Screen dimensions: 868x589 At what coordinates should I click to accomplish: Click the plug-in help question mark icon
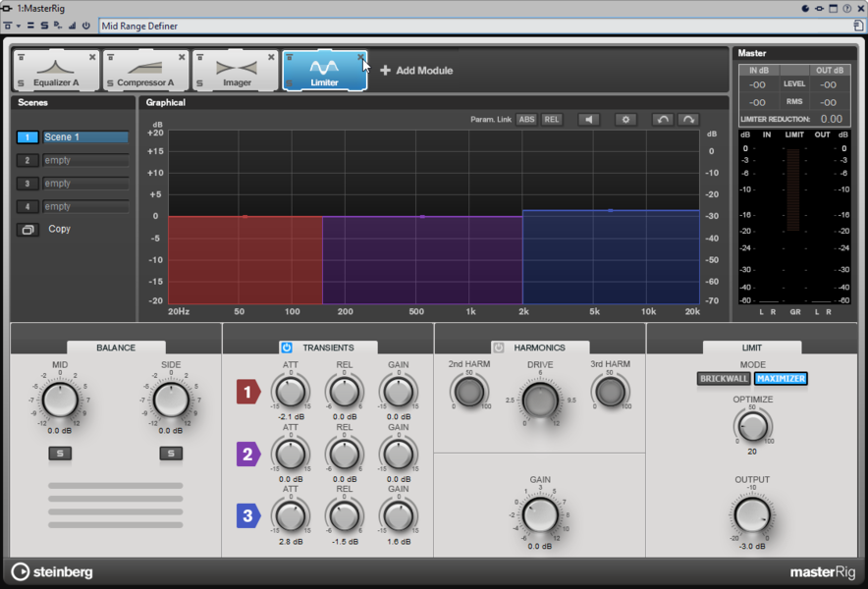[x=847, y=8]
